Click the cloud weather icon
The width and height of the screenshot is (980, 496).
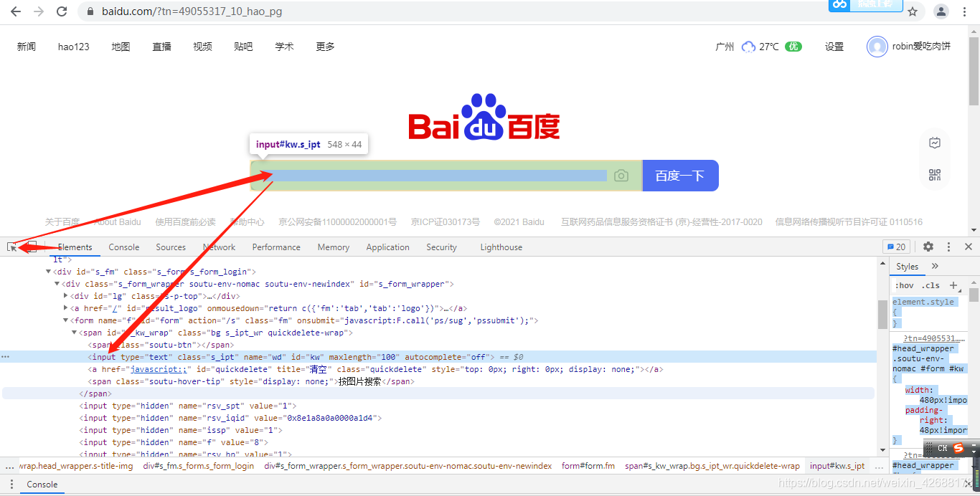pos(748,47)
